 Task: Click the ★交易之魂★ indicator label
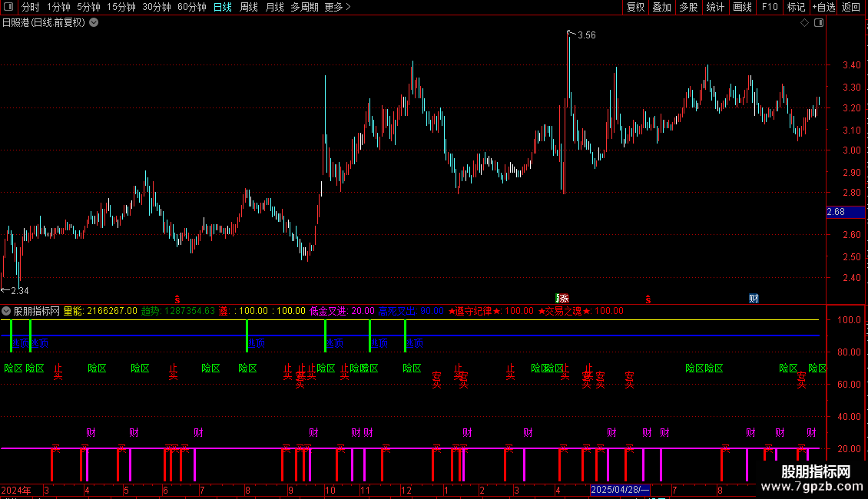coord(581,312)
